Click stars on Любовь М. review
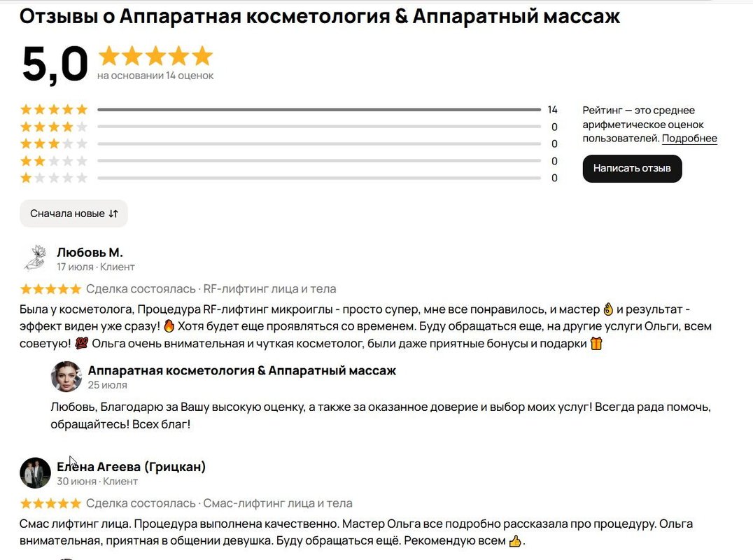This screenshot has width=753, height=560. click(50, 289)
